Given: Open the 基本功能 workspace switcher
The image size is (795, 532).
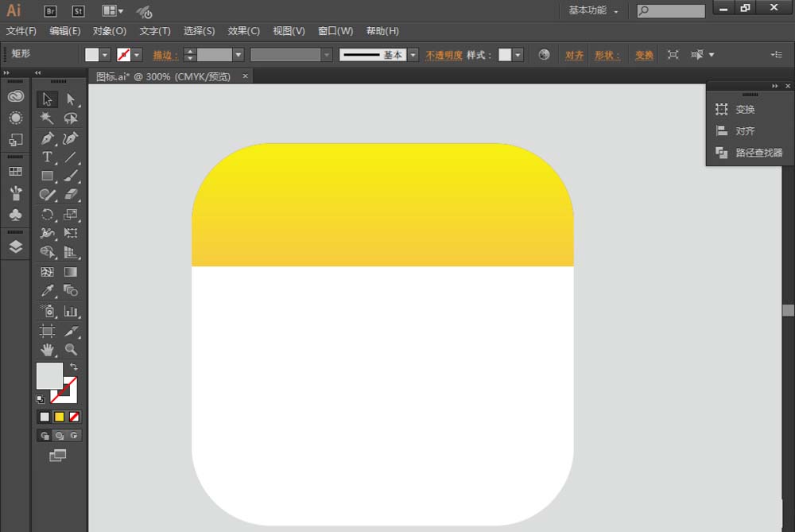Looking at the screenshot, I should pyautogui.click(x=593, y=10).
